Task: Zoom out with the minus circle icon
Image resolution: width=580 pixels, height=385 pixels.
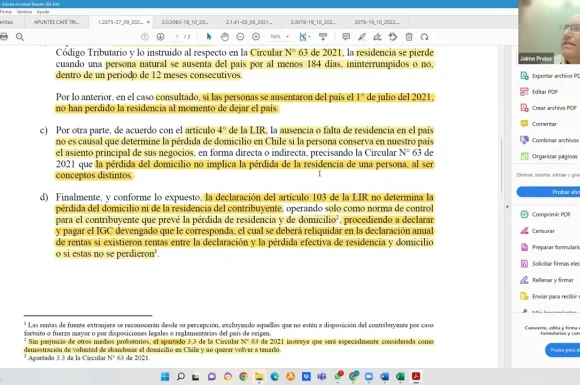Action: tap(240, 37)
